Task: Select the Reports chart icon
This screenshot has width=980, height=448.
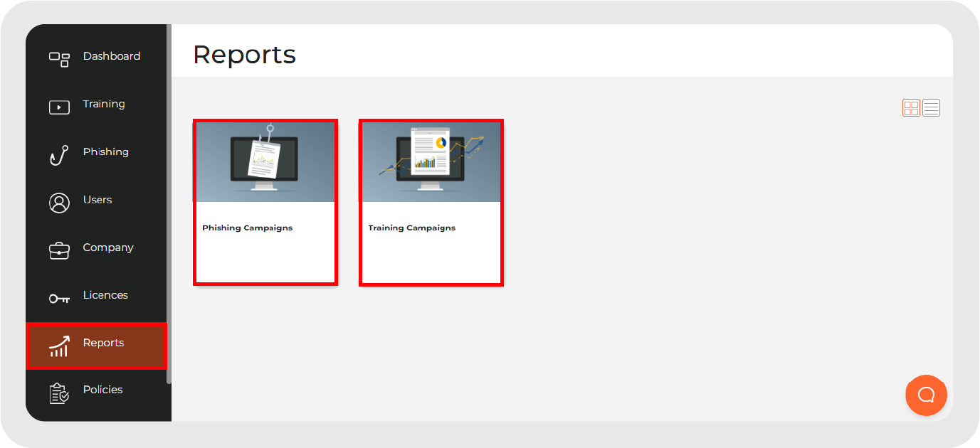Action: [60, 346]
